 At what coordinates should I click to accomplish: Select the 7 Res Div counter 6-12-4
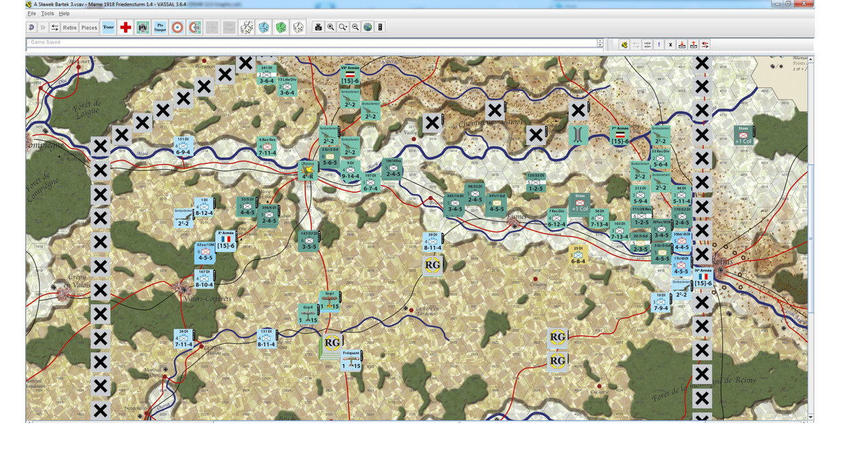click(x=556, y=219)
